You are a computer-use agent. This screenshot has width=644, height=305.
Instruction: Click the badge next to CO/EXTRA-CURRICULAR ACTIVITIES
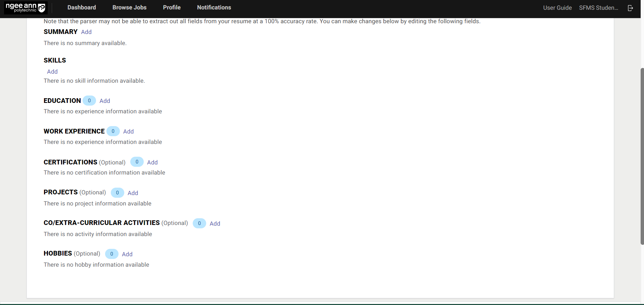coord(199,223)
